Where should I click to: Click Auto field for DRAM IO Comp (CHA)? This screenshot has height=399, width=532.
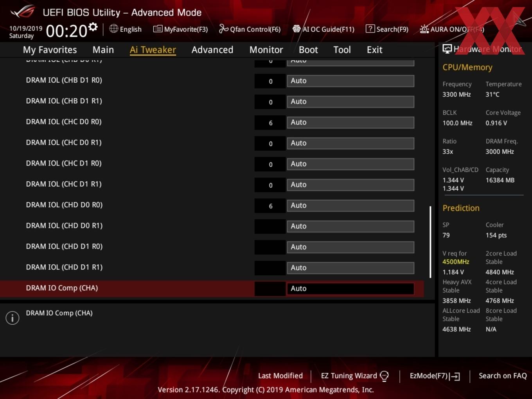coord(350,289)
